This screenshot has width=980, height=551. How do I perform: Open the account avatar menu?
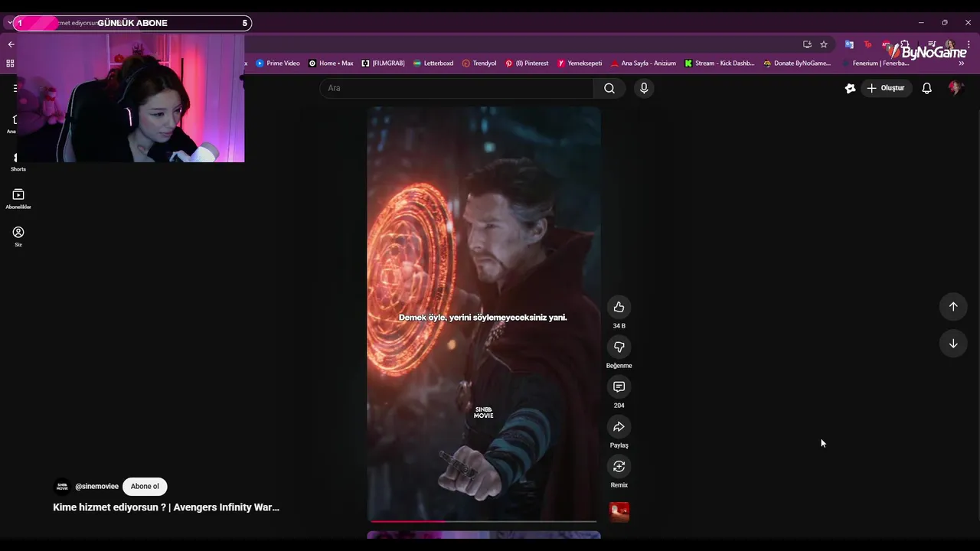click(955, 88)
